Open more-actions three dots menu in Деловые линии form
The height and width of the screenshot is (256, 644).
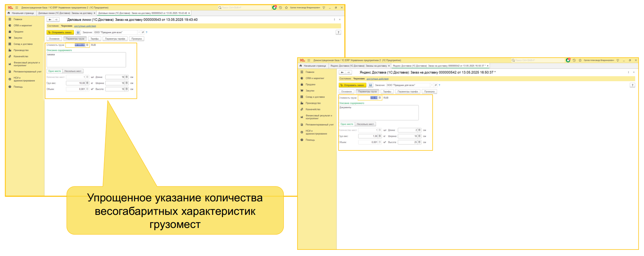pyautogui.click(x=334, y=20)
